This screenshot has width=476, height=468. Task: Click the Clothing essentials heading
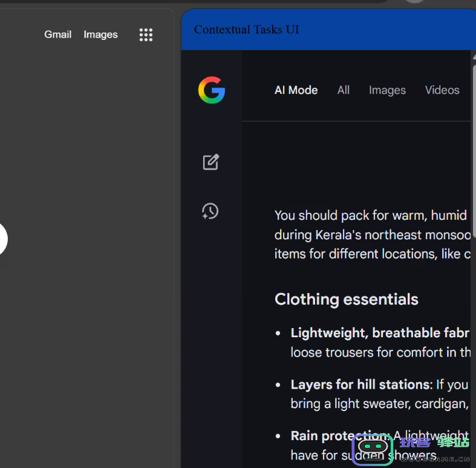(346, 299)
